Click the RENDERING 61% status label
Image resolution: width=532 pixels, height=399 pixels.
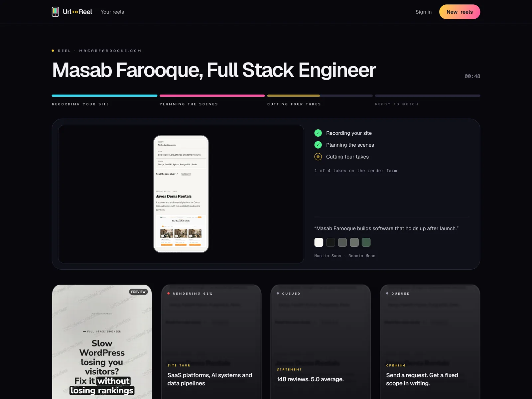point(193,294)
